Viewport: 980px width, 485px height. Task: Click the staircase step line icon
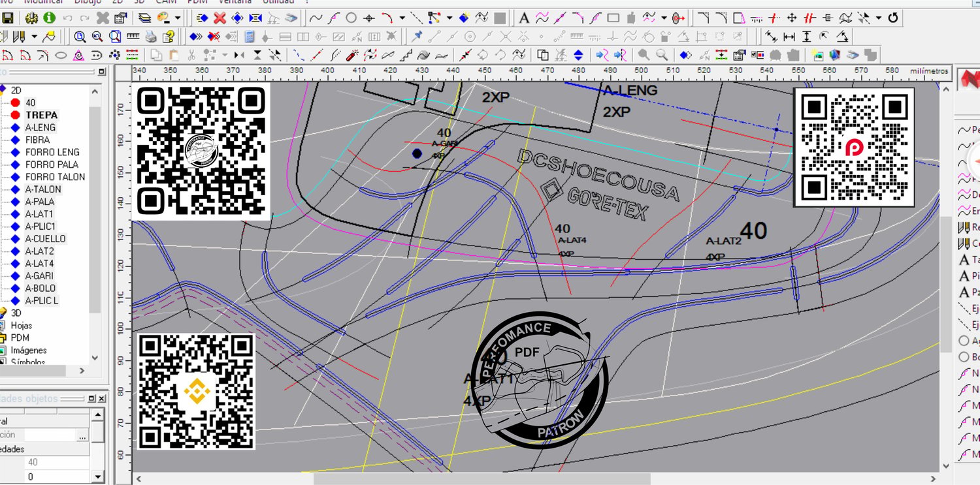click(x=406, y=55)
